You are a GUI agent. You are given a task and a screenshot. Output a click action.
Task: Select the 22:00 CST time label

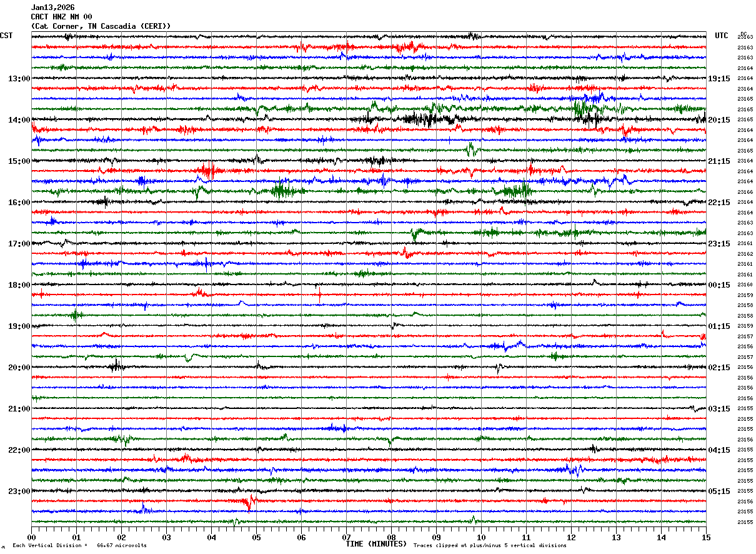pos(19,450)
